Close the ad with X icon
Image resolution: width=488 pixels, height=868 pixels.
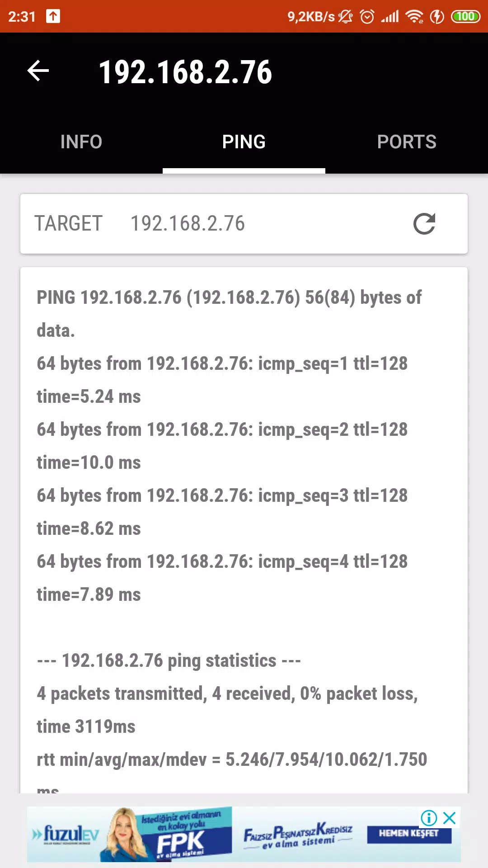(450, 818)
